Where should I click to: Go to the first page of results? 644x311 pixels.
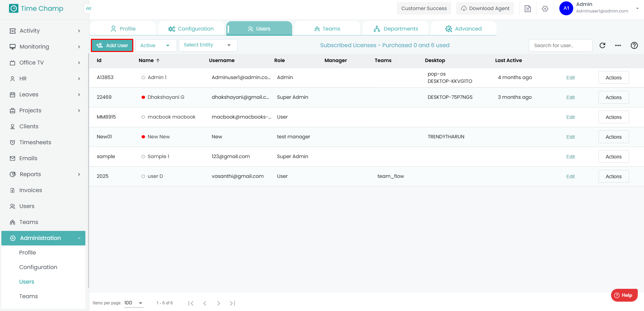(x=191, y=303)
